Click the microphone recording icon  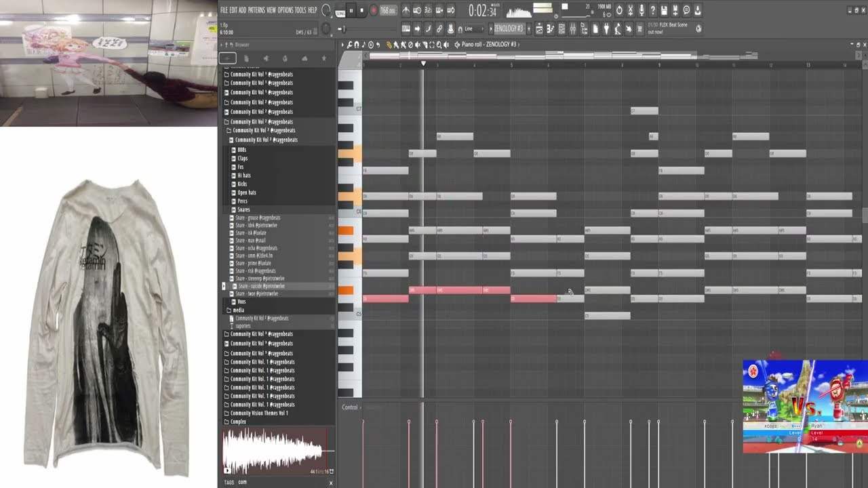click(x=642, y=10)
